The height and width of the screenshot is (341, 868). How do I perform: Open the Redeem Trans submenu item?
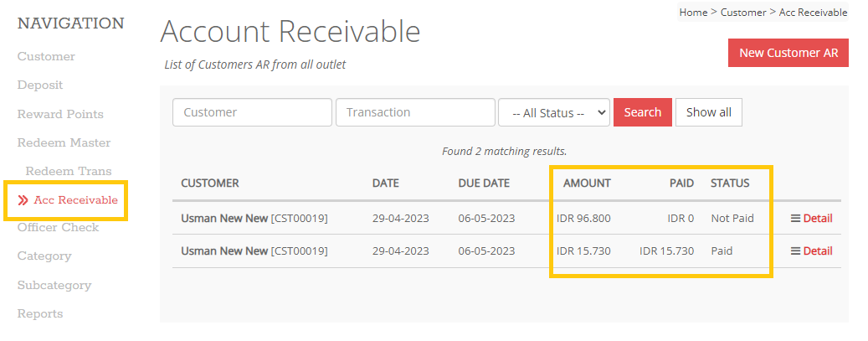click(x=68, y=171)
